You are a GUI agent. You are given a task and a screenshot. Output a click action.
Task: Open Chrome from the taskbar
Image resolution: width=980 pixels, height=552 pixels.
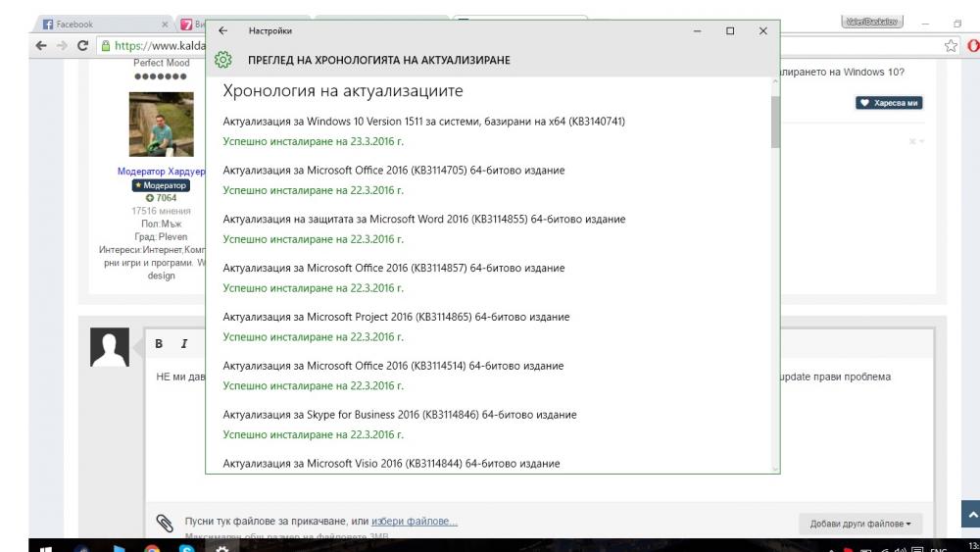[152, 548]
